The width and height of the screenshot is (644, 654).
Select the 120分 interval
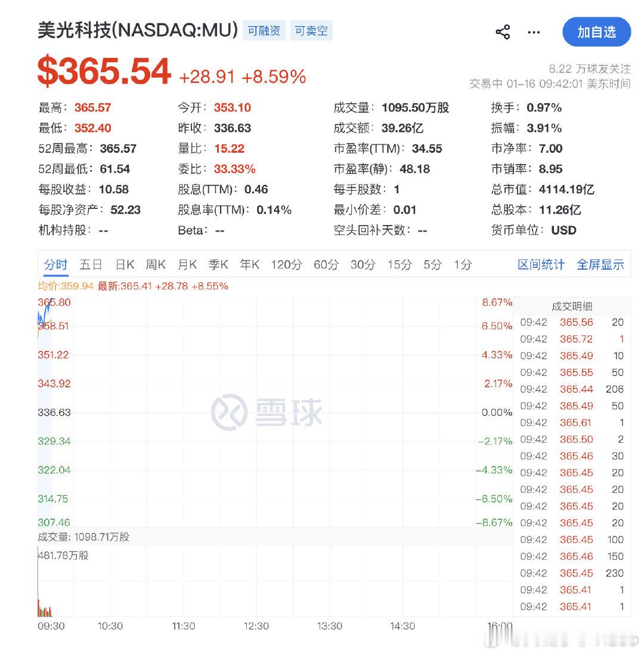286,264
